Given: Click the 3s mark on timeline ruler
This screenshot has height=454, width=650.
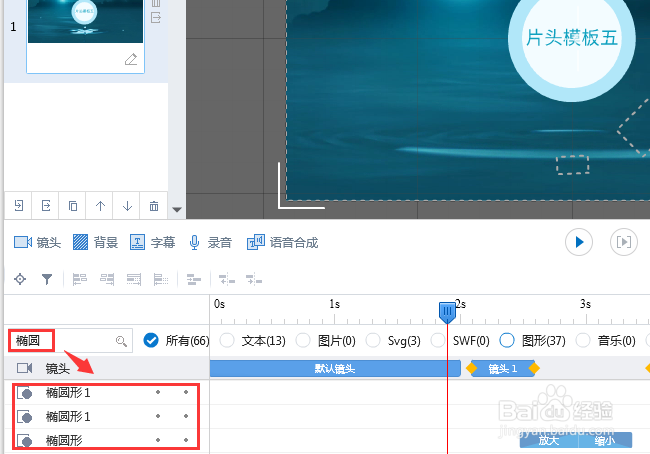Looking at the screenshot, I should point(585,304).
